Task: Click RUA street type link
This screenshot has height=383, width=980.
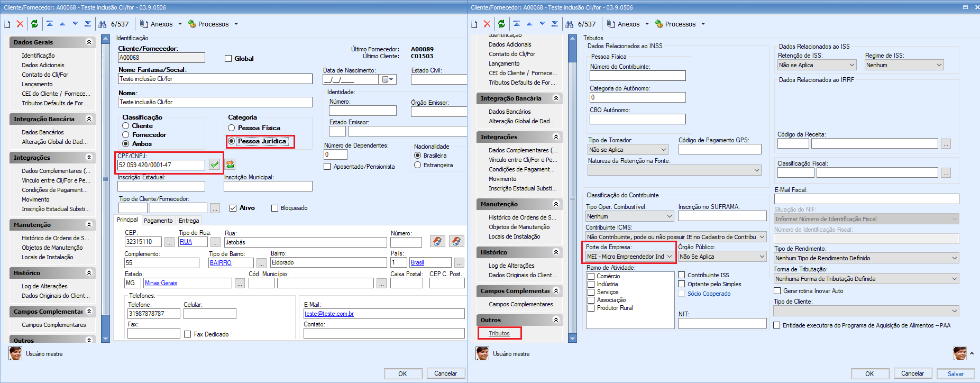Action: (186, 242)
